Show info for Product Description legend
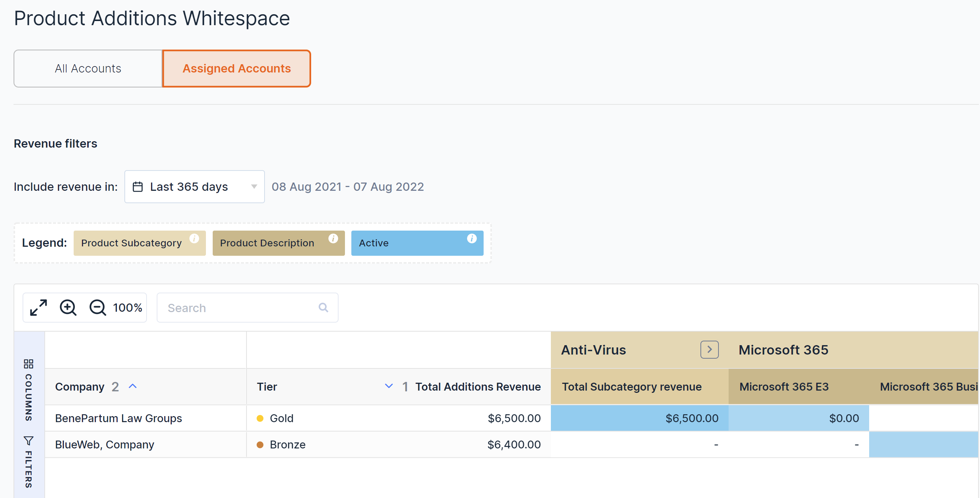Viewport: 980px width, 498px height. click(333, 238)
